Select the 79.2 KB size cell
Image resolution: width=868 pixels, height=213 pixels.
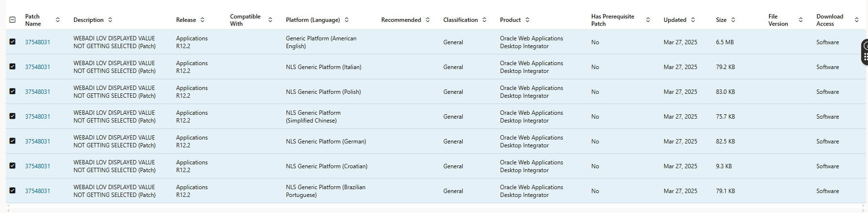tap(725, 67)
